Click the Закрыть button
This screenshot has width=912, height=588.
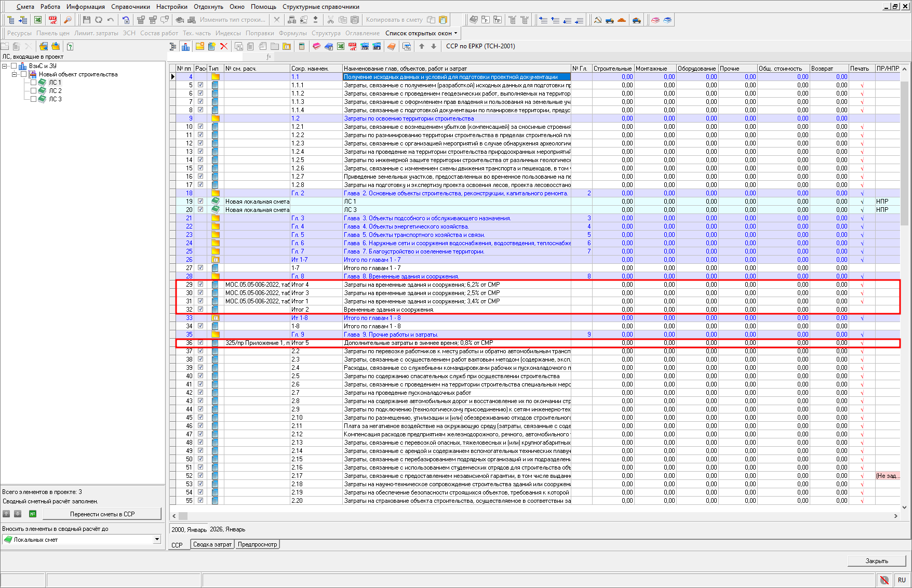(877, 561)
